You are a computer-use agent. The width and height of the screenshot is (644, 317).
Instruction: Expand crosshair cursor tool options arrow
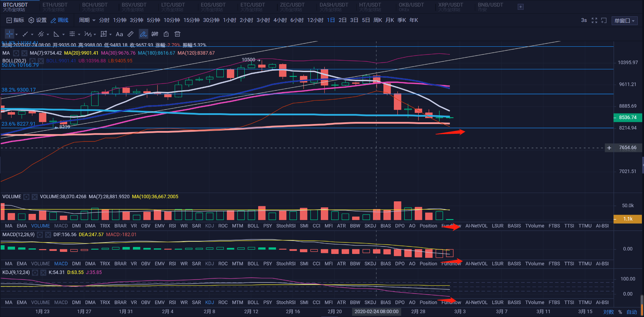pos(16,34)
